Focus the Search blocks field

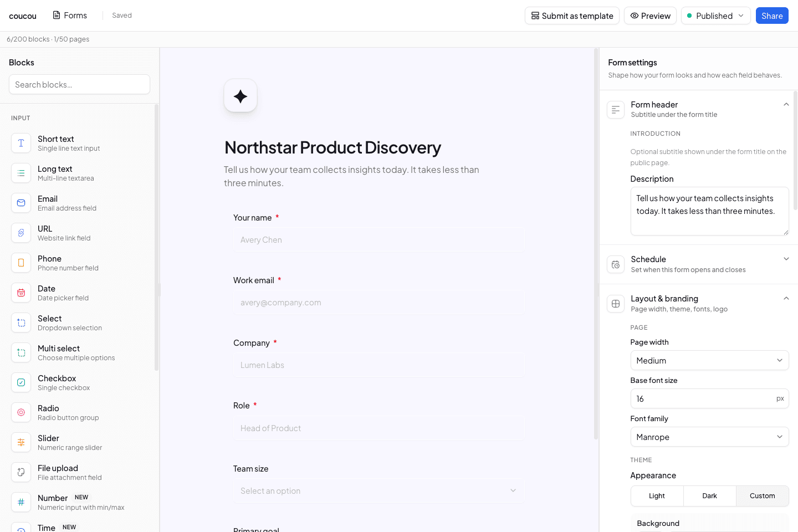click(x=79, y=84)
